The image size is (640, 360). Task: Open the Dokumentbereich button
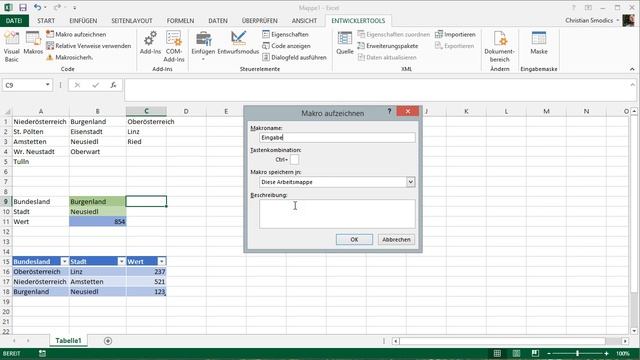pos(500,47)
